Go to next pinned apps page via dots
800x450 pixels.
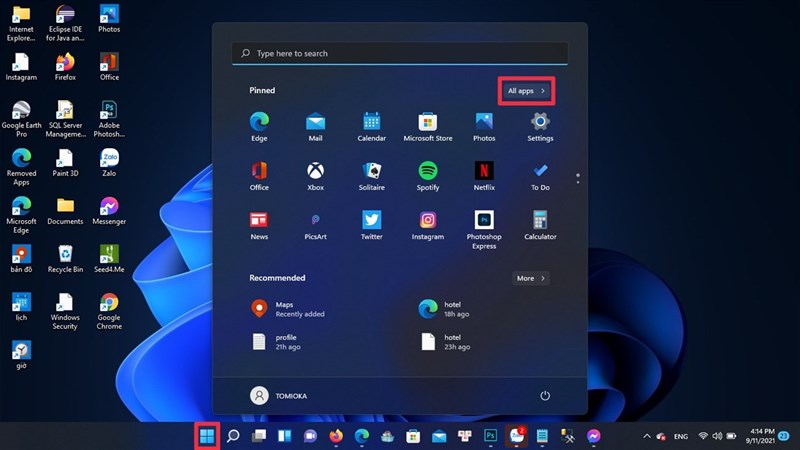pos(578,182)
